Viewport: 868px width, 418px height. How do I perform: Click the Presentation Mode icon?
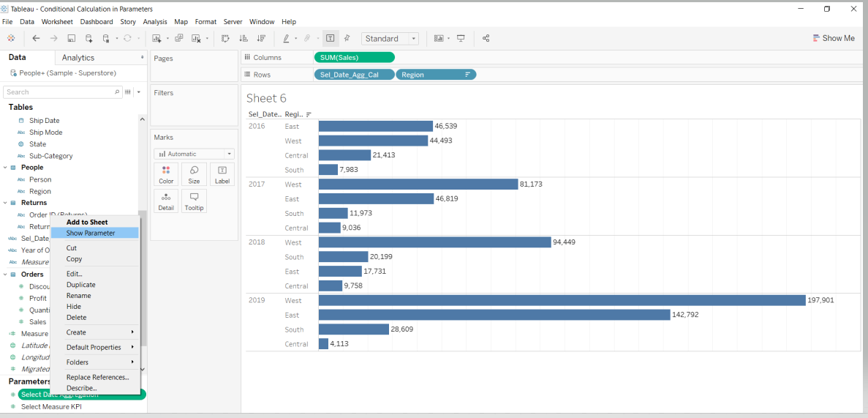click(x=461, y=38)
